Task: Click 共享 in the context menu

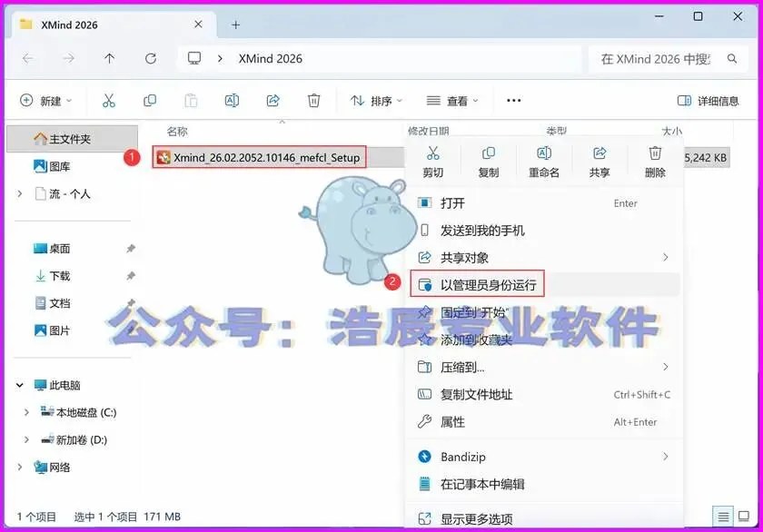Action: [x=599, y=162]
